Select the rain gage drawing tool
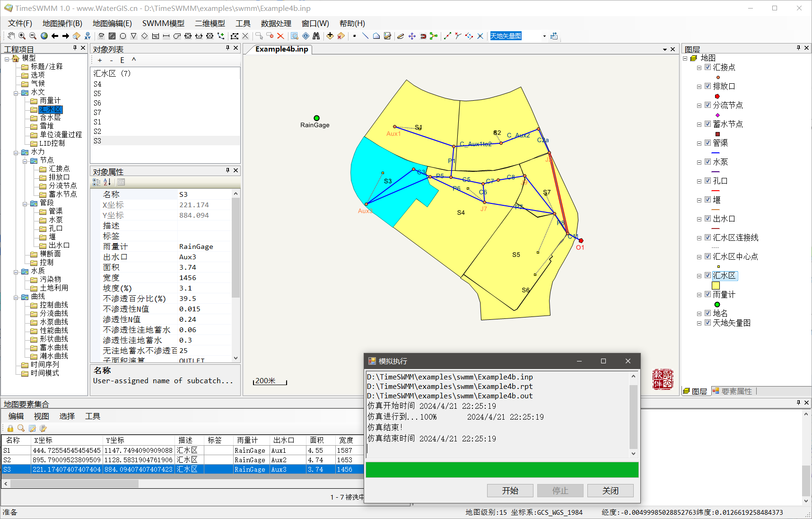 pyautogui.click(x=101, y=36)
